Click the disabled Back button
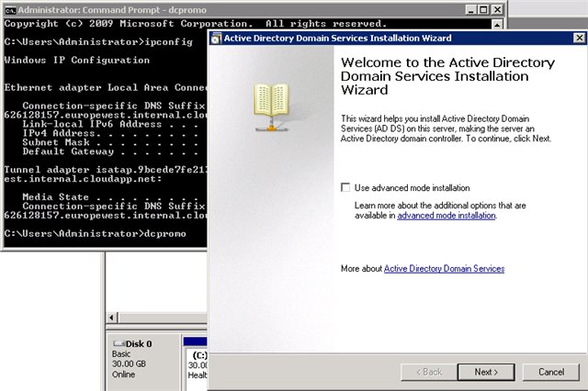Viewport: 588px width, 391px height. [x=429, y=372]
